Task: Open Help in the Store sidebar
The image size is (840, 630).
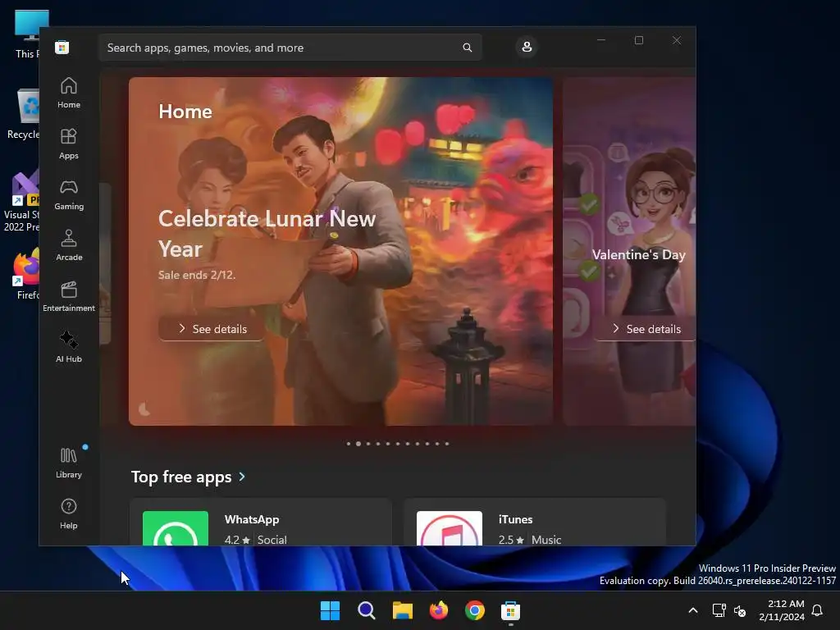Action: tap(69, 514)
